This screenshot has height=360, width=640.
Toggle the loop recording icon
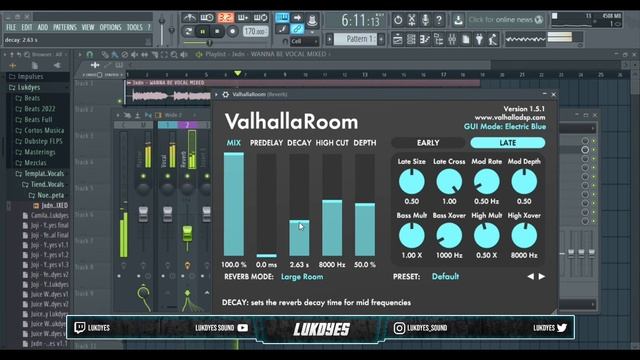tap(260, 18)
